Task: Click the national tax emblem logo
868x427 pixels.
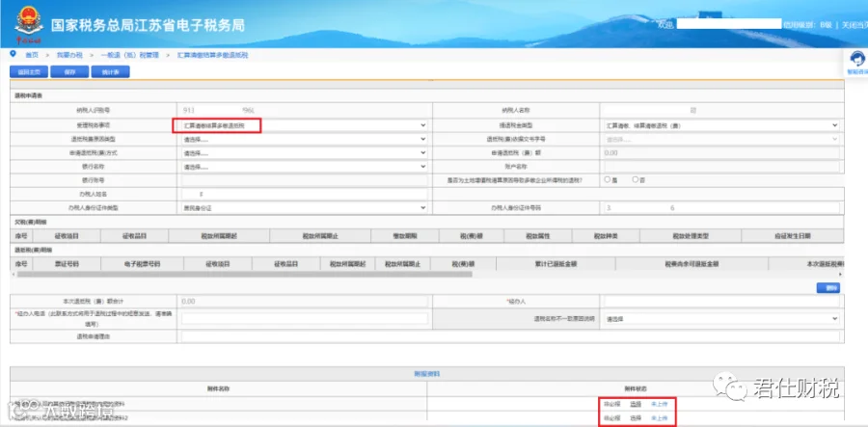Action: pos(29,24)
